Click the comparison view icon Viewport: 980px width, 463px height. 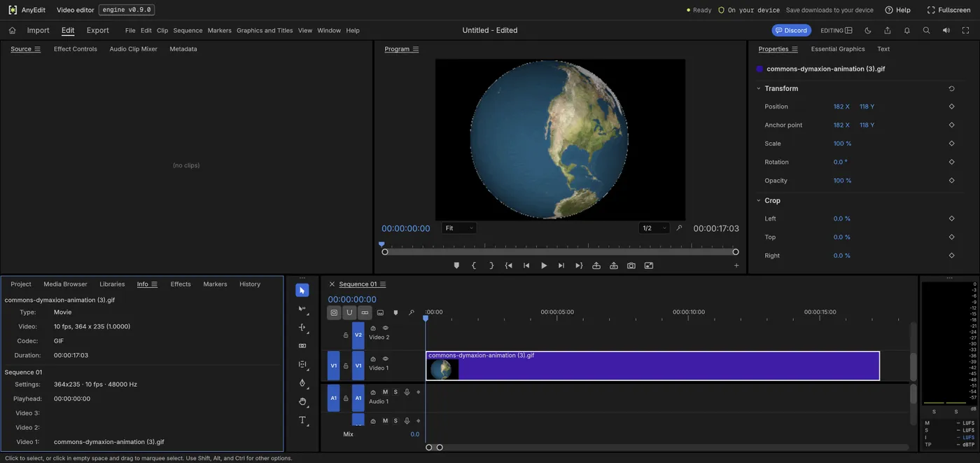(649, 265)
